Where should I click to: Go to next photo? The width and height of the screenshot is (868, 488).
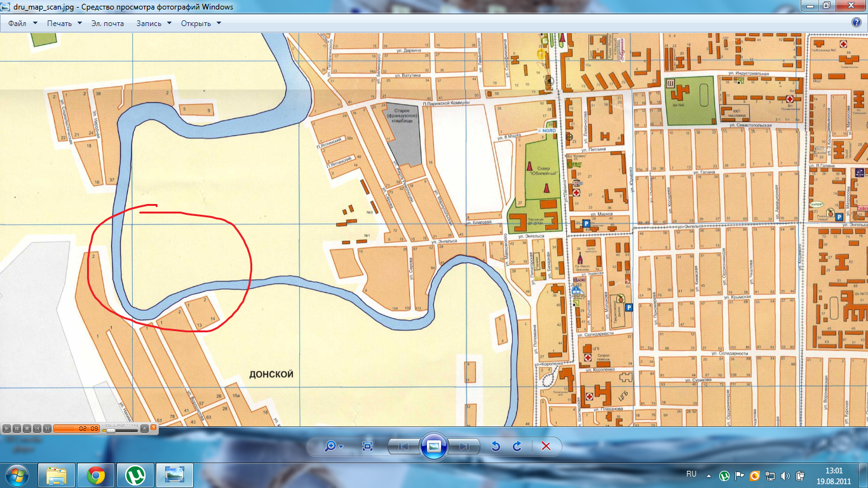pos(465,446)
